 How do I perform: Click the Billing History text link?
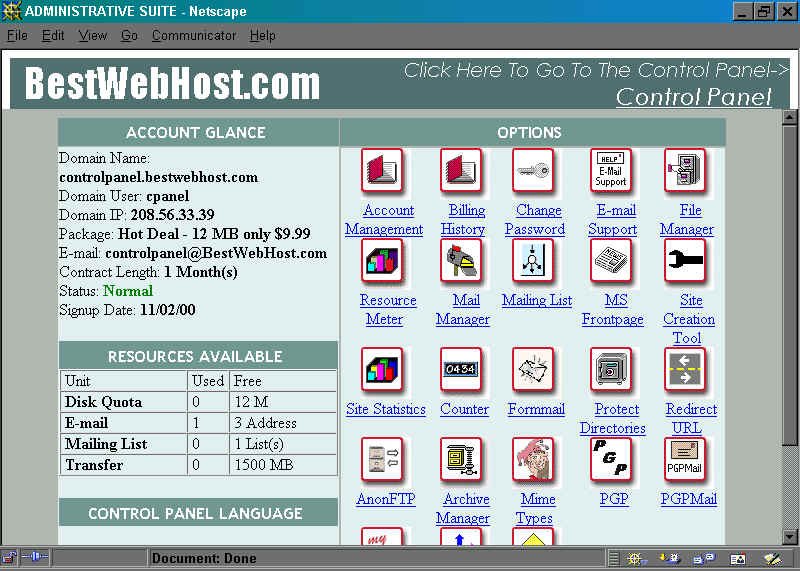point(463,219)
